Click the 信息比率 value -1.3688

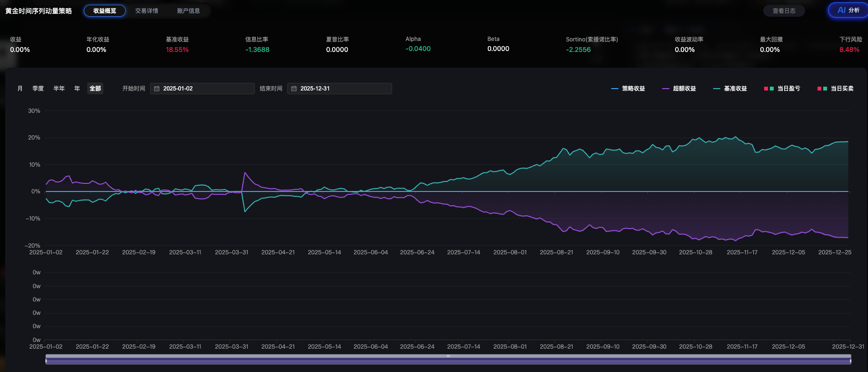257,50
